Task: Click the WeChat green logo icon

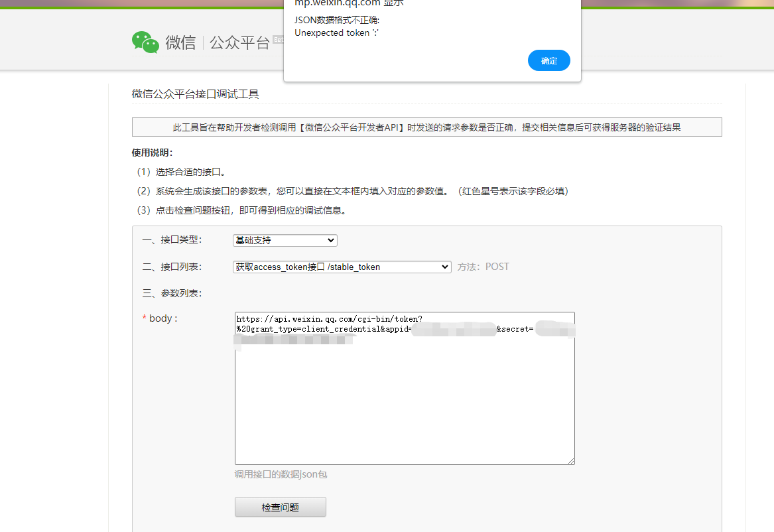Action: [x=146, y=42]
